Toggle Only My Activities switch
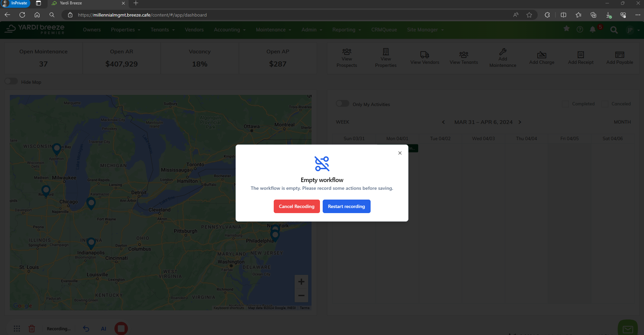This screenshot has width=644, height=335. tap(342, 104)
